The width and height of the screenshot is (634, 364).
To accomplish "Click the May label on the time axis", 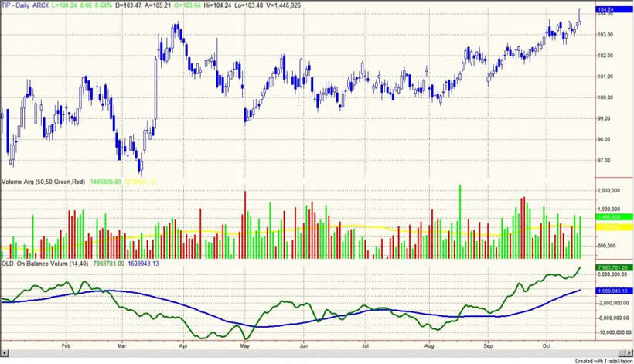I will tap(244, 345).
